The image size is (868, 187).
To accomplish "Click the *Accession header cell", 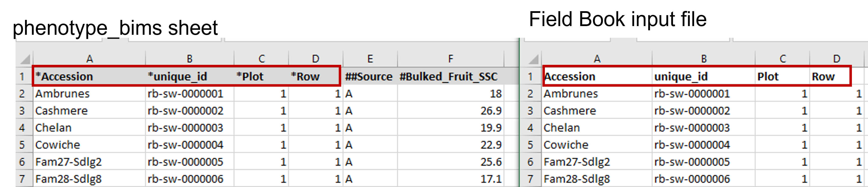I will point(89,76).
